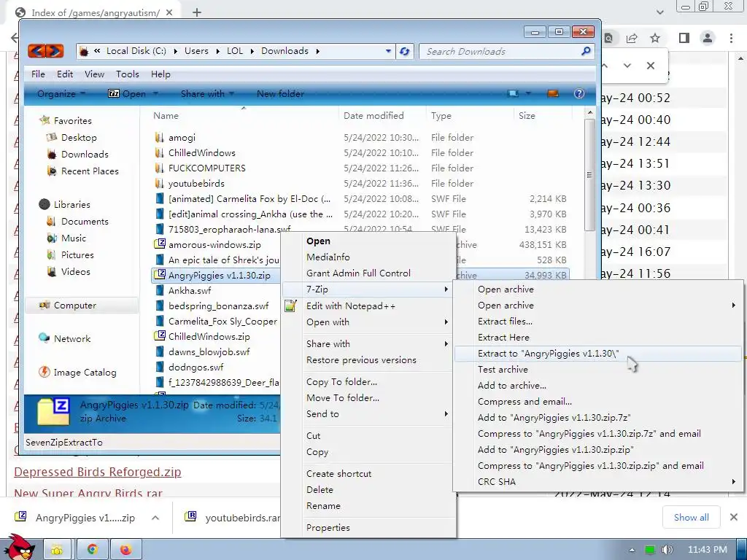
Task: Click the Image Catalog sidebar icon
Action: [x=44, y=372]
